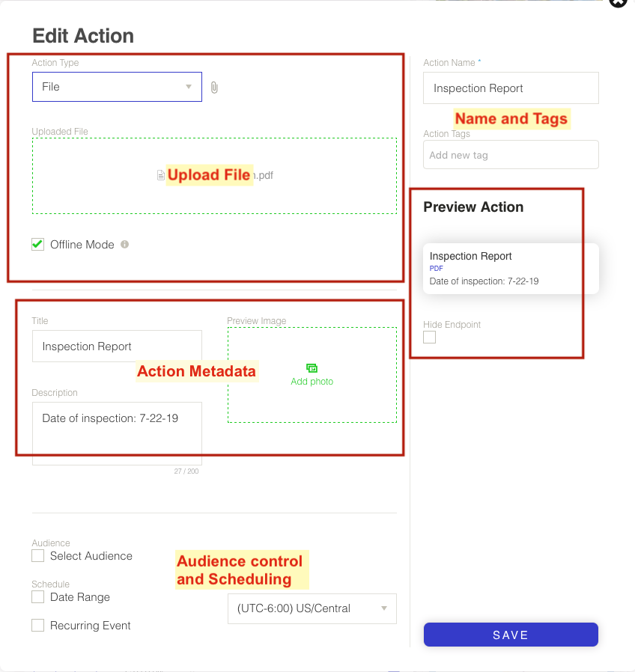Enable the Recurring Event checkbox
Screen dimensions: 635x672
coord(38,626)
